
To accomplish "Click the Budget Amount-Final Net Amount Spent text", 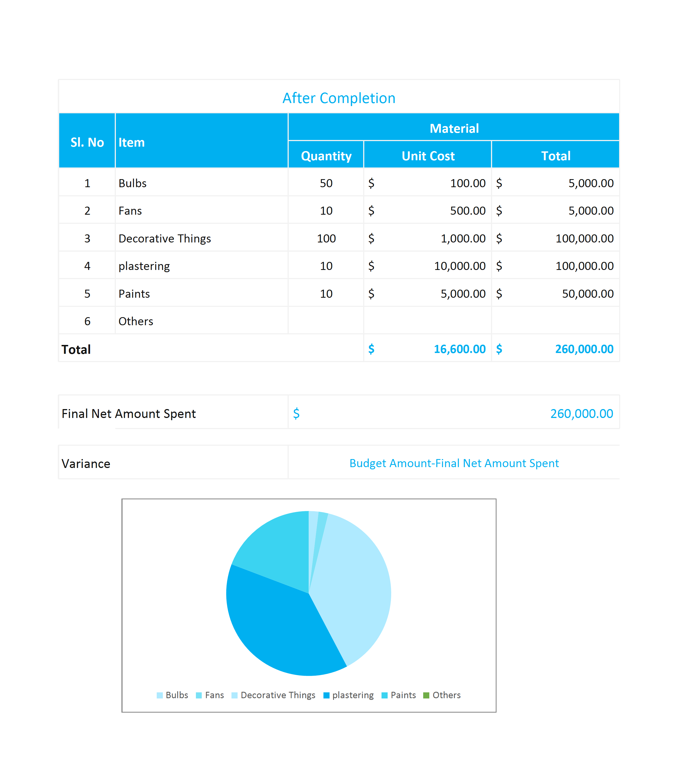I will coord(454,463).
